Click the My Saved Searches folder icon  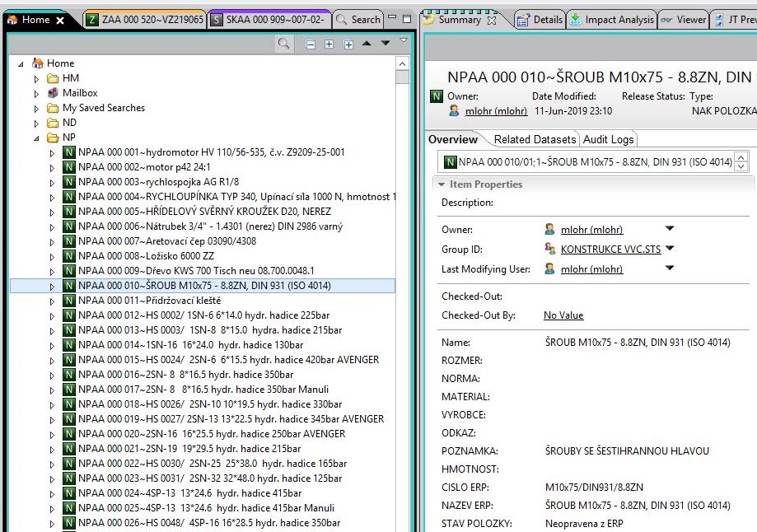pyautogui.click(x=53, y=108)
